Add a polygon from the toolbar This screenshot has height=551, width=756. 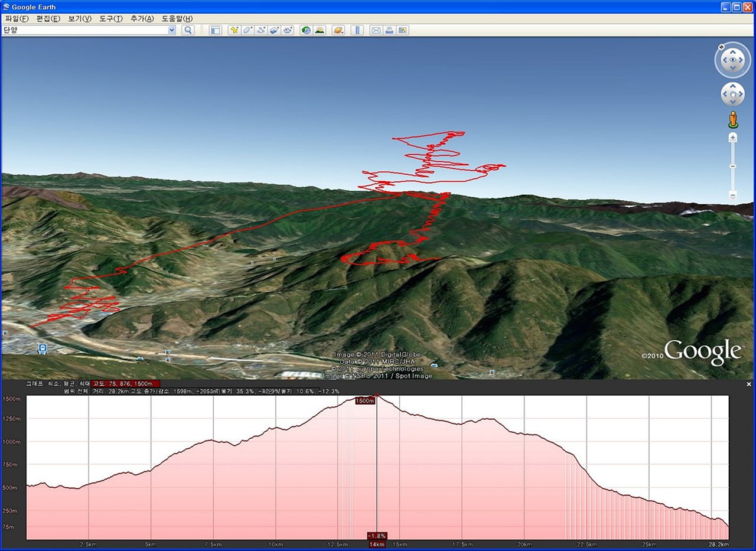point(248,30)
